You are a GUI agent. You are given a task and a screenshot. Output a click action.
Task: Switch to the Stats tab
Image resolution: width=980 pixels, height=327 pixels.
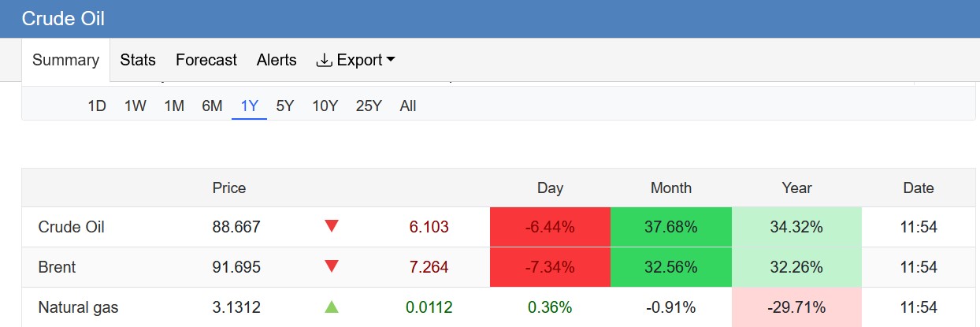(x=138, y=60)
